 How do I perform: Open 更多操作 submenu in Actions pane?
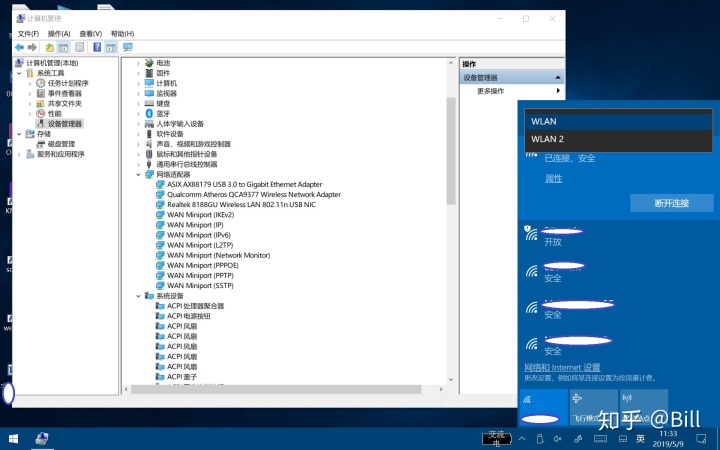[x=512, y=91]
